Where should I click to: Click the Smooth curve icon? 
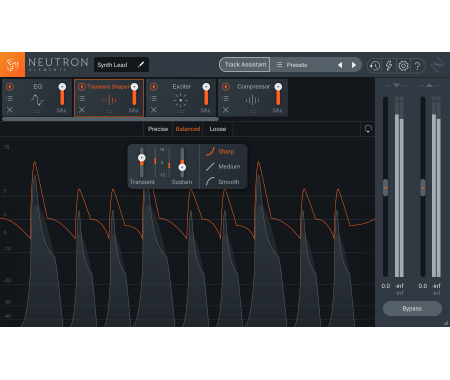210,182
